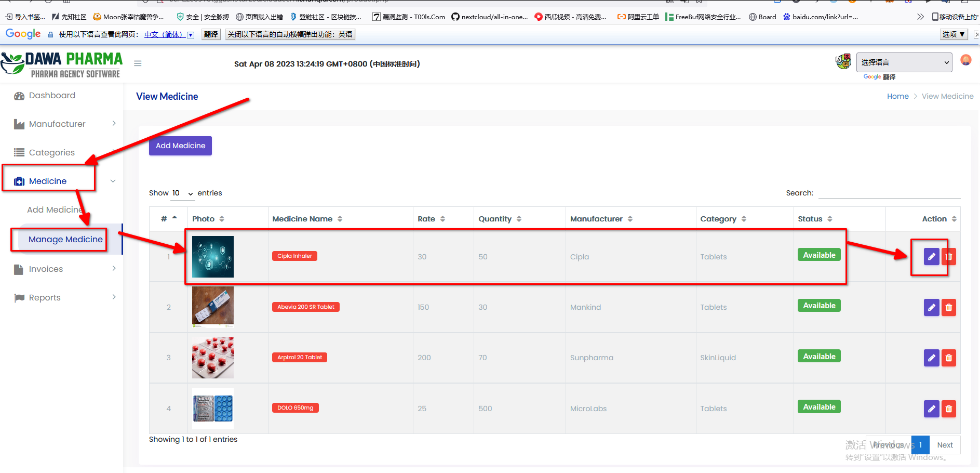The image size is (980, 473).
Task: Open the Categories sidebar menu
Action: tap(52, 153)
